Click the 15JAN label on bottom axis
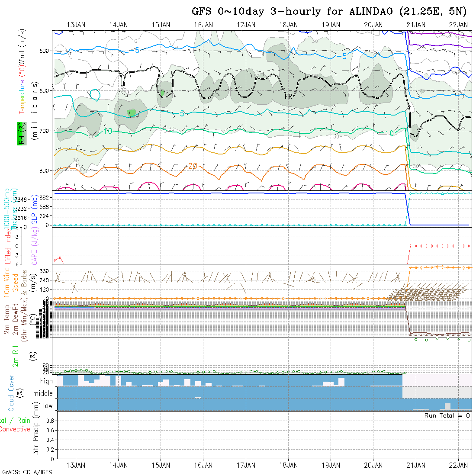 coord(161,465)
